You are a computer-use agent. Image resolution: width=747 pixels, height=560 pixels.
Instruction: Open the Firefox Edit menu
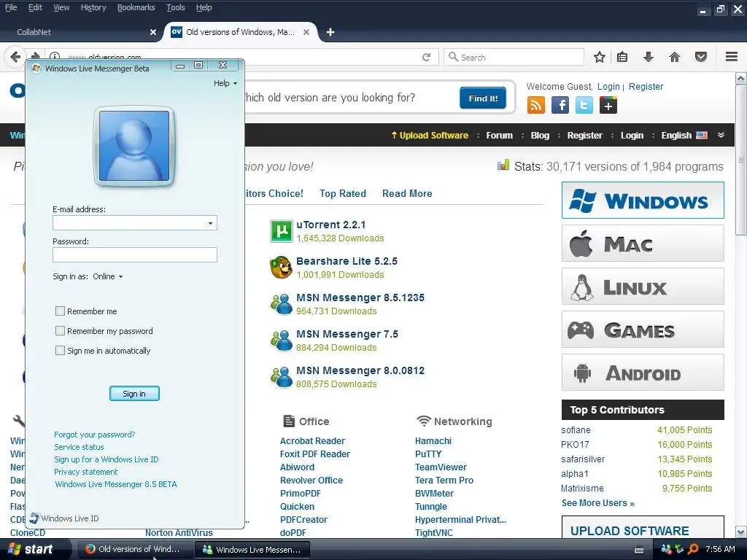click(x=35, y=7)
